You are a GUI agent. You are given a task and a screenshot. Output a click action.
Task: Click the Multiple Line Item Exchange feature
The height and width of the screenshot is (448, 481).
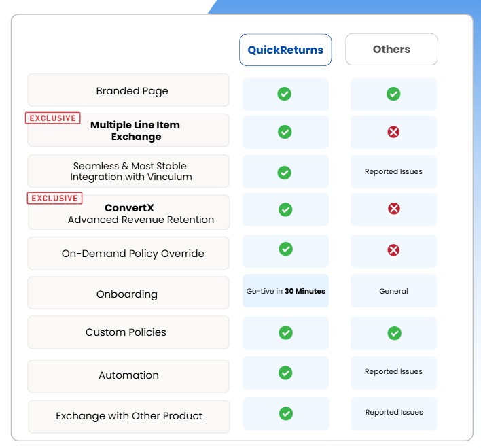pos(135,131)
